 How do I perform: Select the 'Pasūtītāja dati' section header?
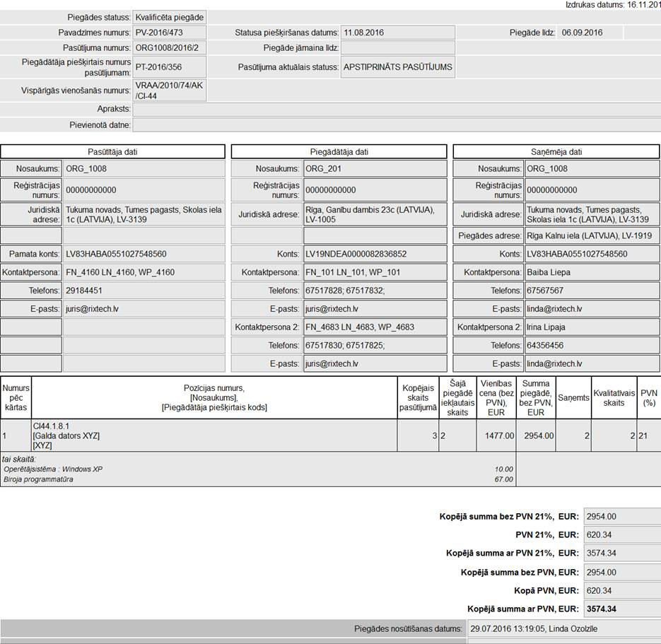pos(112,152)
